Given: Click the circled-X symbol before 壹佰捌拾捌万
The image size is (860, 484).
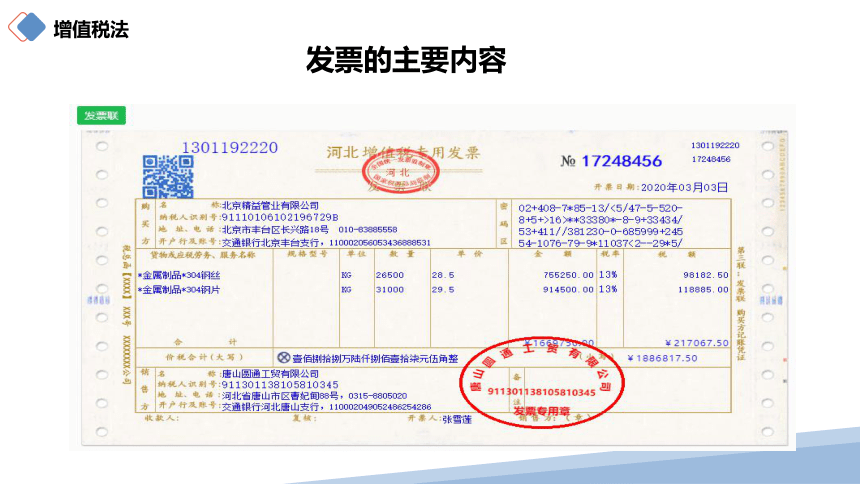Looking at the screenshot, I should (284, 358).
